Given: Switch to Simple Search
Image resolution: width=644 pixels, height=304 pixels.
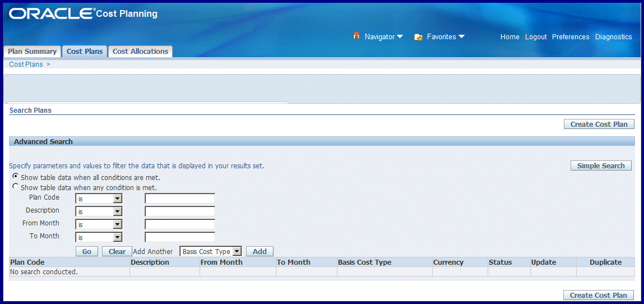Looking at the screenshot, I should pos(601,165).
